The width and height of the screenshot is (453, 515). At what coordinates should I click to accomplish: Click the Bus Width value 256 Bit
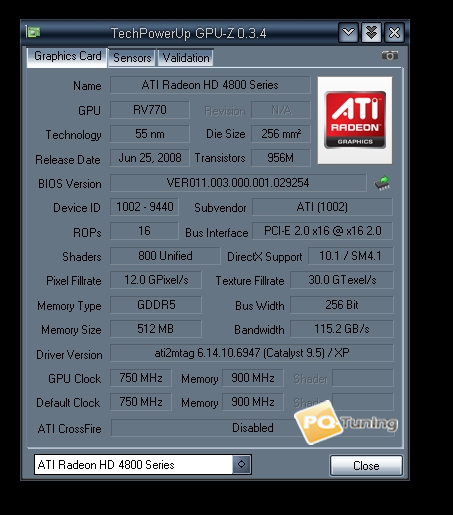(342, 305)
